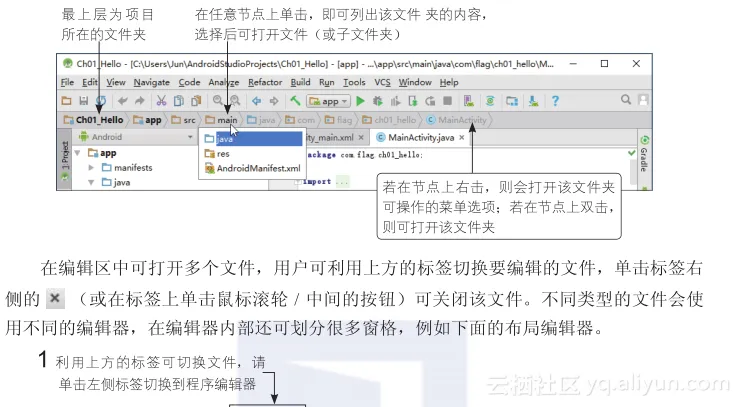Screen dimensions: 741x407
Task: Click the Redo arrow icon
Action: [139, 101]
